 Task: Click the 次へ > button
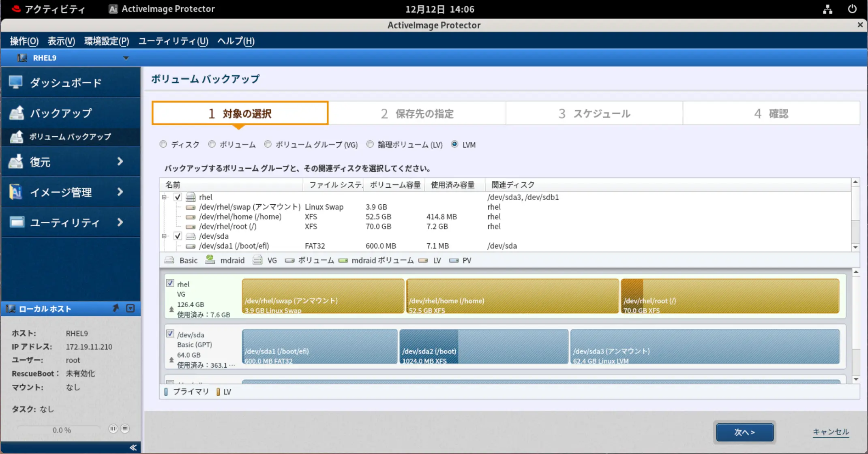(744, 432)
